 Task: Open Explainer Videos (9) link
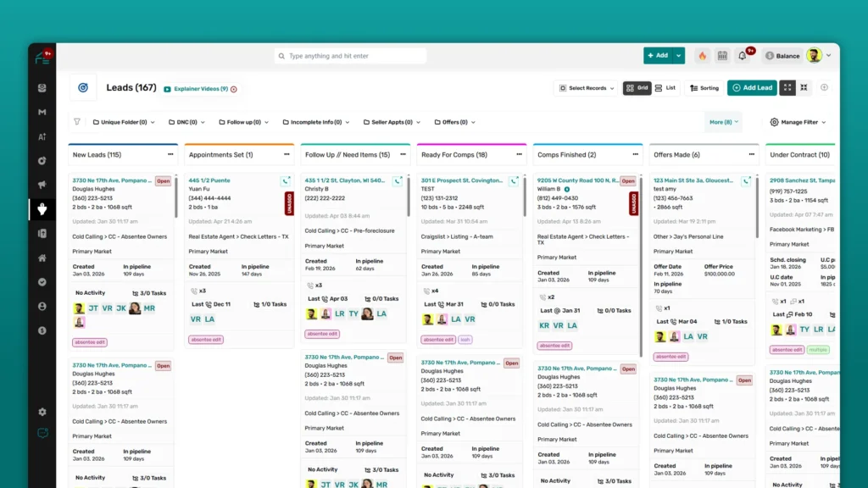click(200, 88)
